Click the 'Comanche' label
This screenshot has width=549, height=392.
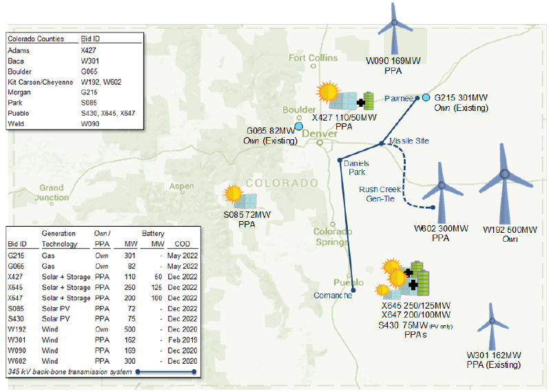(x=333, y=296)
